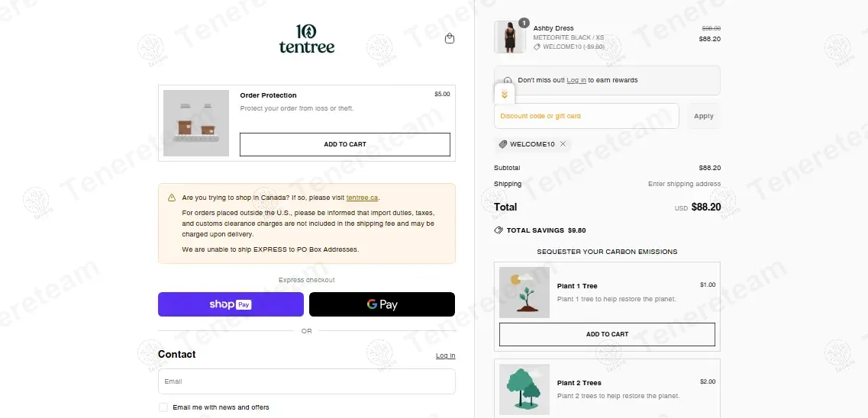This screenshot has width=868, height=418.
Task: Click the Plant 2 Trees image
Action: click(x=524, y=389)
